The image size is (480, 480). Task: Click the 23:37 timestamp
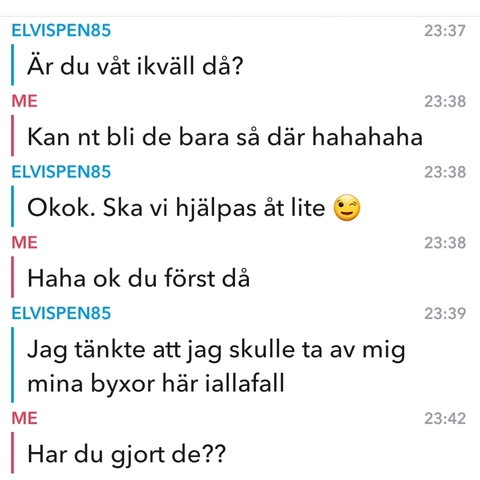(445, 31)
